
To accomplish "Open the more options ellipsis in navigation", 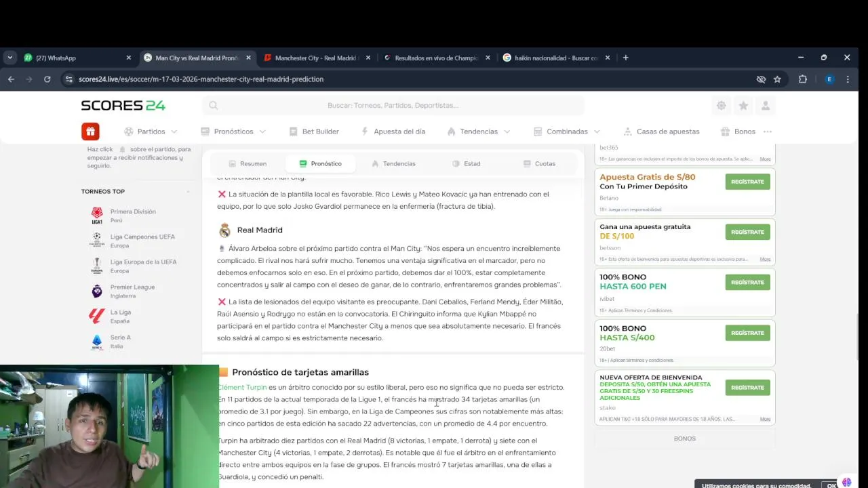I will 768,131.
